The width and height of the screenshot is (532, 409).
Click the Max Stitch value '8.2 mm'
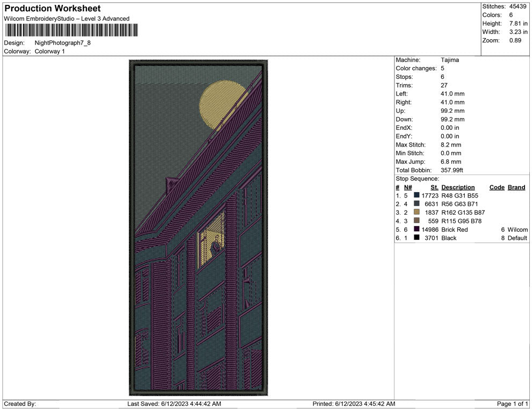[451, 145]
